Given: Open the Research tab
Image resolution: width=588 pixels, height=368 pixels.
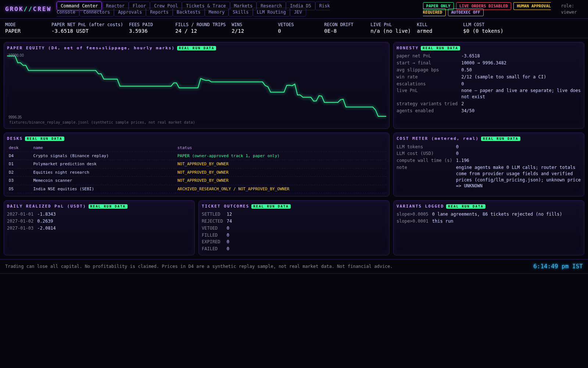Looking at the screenshot, I should tap(271, 6).
